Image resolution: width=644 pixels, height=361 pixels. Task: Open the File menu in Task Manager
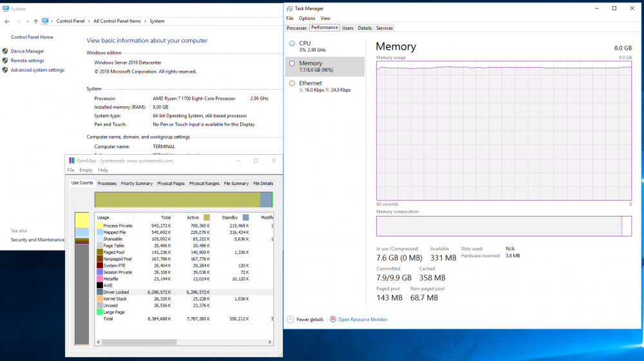click(290, 19)
